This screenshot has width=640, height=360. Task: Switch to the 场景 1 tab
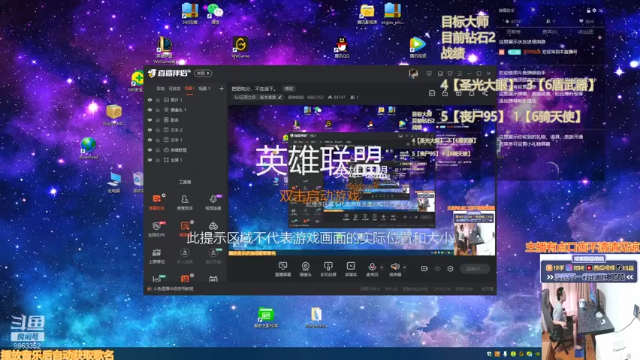204,88
